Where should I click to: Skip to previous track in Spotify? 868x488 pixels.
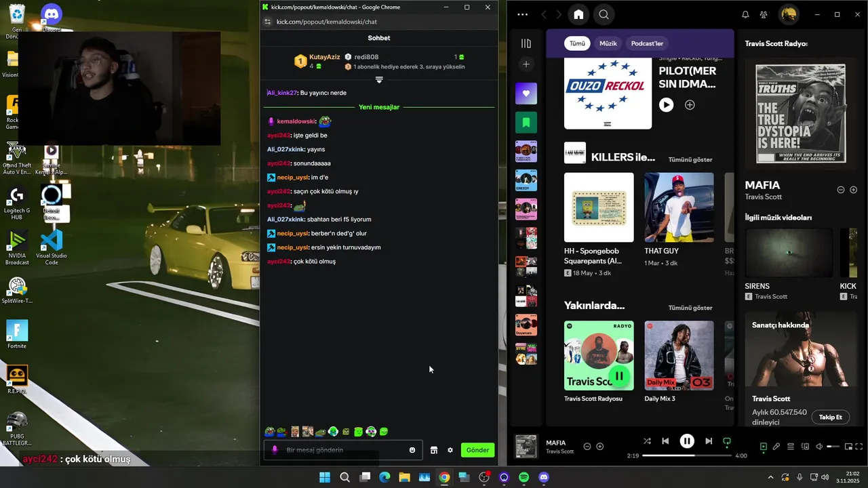(x=665, y=441)
